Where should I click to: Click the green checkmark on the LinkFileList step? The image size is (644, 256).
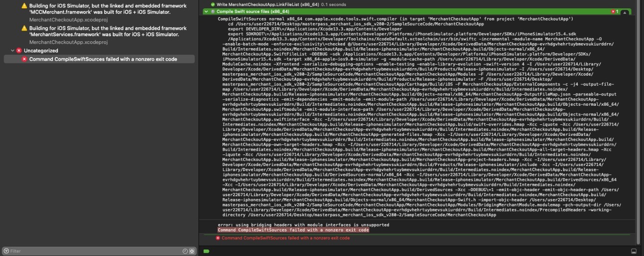pyautogui.click(x=213, y=4)
